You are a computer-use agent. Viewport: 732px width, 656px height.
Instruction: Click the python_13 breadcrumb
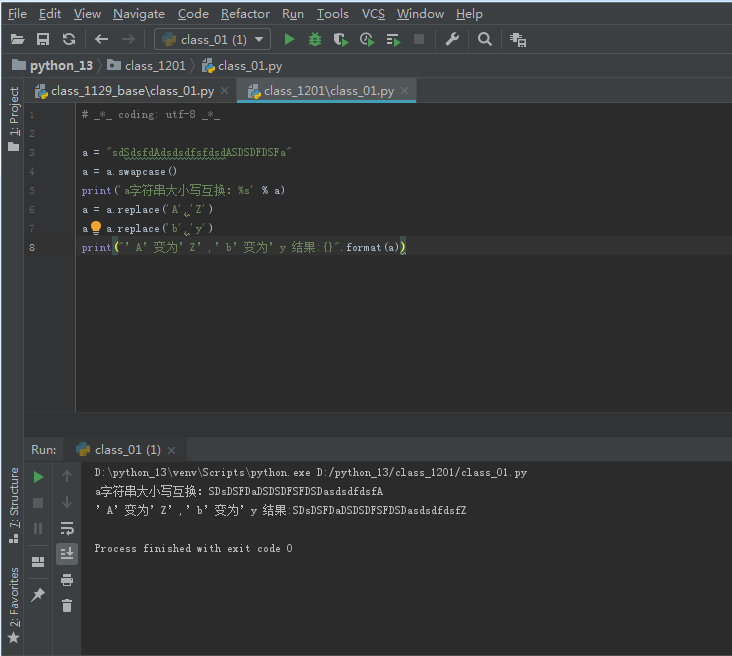61,65
